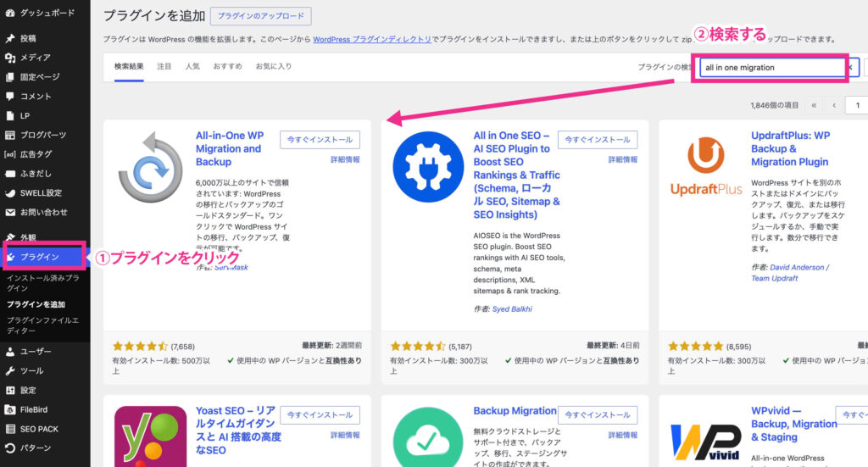
Task: Open 詳細情報 for All-in-One WP Migration
Action: [x=345, y=159]
